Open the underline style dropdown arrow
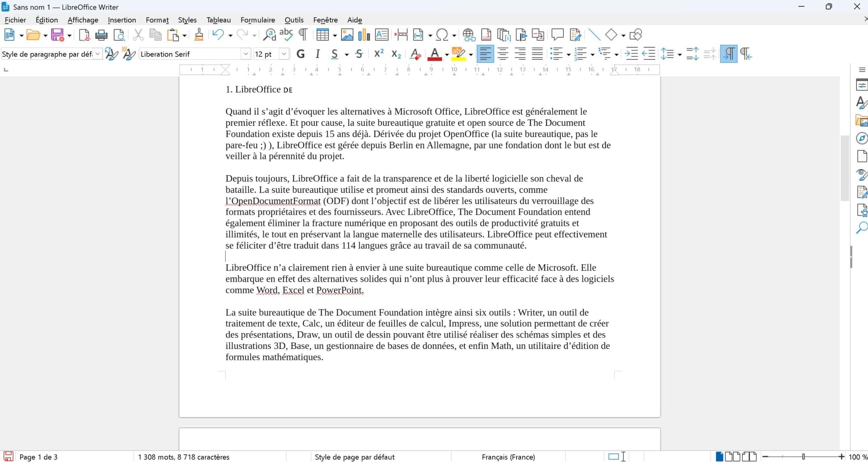Image resolution: width=868 pixels, height=462 pixels. pos(347,55)
